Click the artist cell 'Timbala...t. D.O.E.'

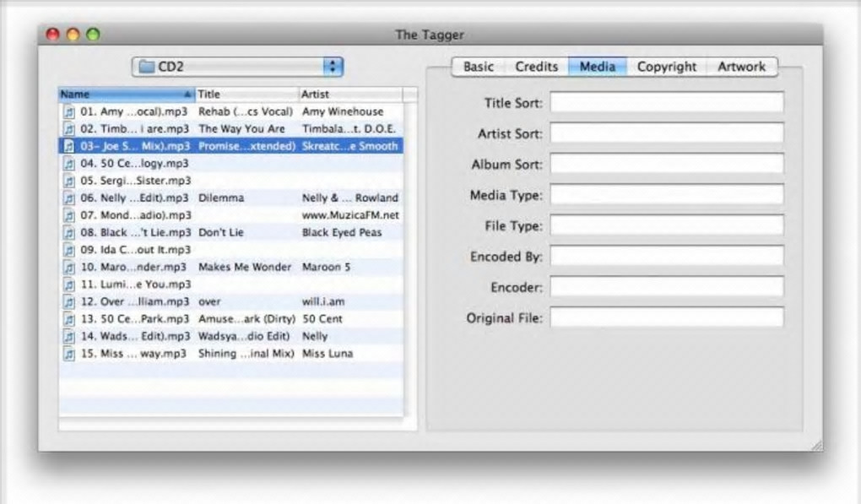point(349,129)
